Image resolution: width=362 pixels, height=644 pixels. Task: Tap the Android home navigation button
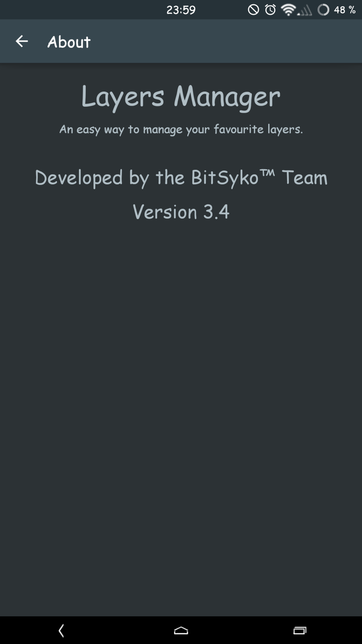point(181,630)
